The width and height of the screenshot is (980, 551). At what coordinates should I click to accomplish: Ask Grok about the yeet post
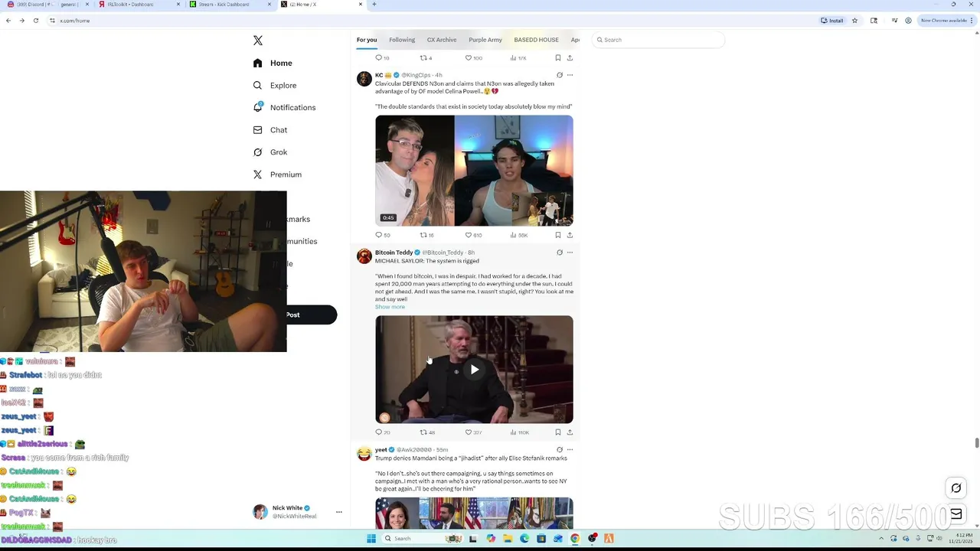560,450
